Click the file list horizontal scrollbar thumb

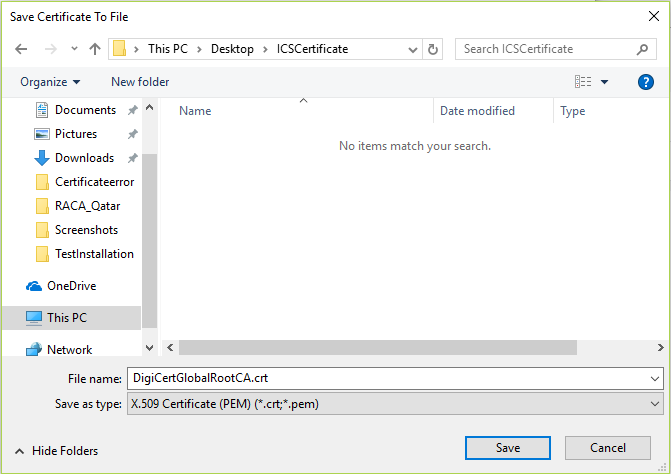378,347
